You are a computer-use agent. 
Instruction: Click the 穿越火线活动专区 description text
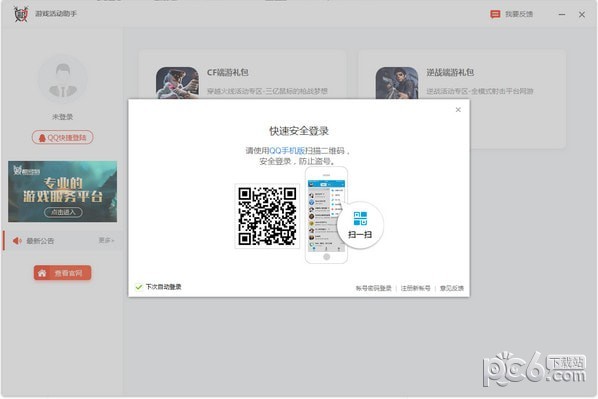267,91
